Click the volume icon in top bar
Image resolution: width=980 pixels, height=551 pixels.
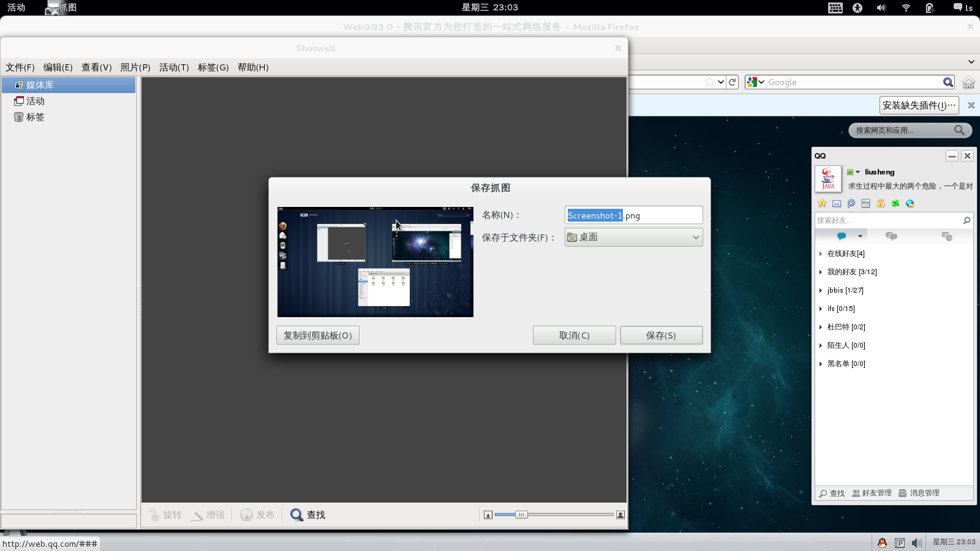tap(881, 7)
